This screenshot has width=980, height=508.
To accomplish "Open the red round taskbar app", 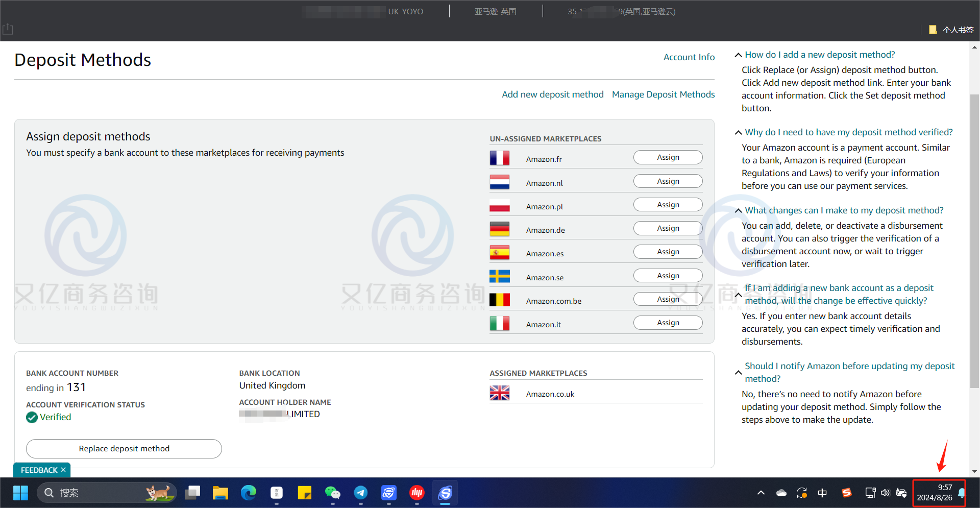I will (x=417, y=493).
